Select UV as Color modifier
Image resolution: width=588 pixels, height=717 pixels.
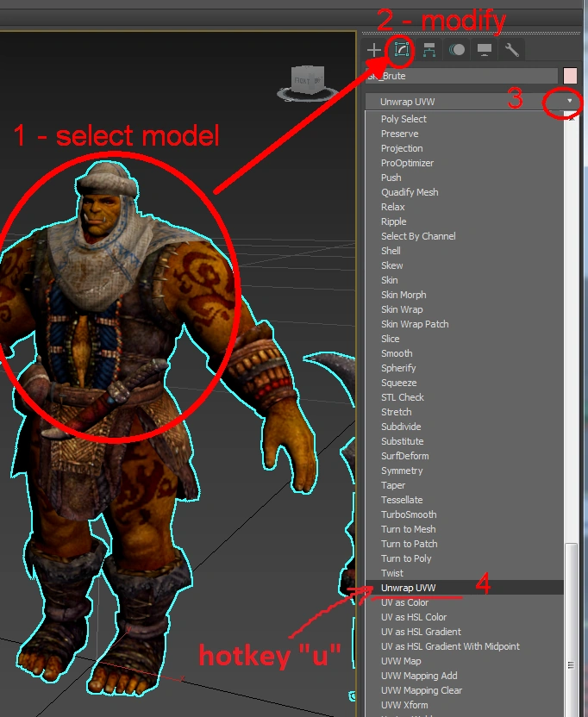coord(404,602)
